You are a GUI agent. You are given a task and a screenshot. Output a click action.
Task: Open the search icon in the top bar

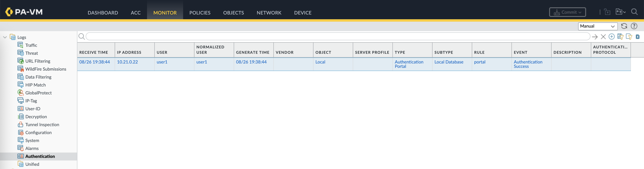tap(634, 12)
